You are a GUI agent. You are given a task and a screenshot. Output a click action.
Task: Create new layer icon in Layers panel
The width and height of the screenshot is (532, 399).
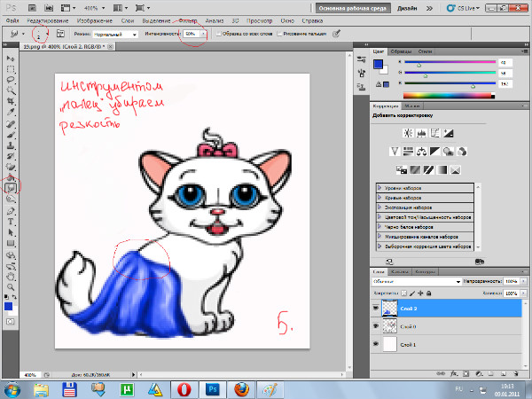coord(504,373)
